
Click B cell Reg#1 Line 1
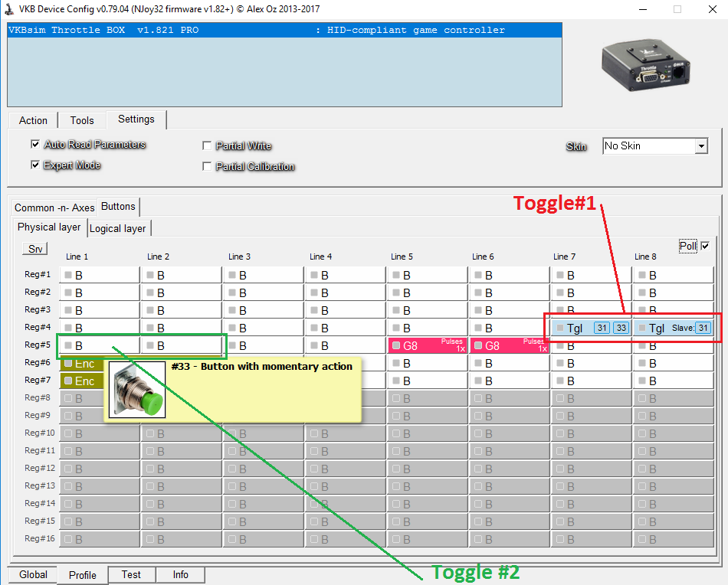point(100,275)
